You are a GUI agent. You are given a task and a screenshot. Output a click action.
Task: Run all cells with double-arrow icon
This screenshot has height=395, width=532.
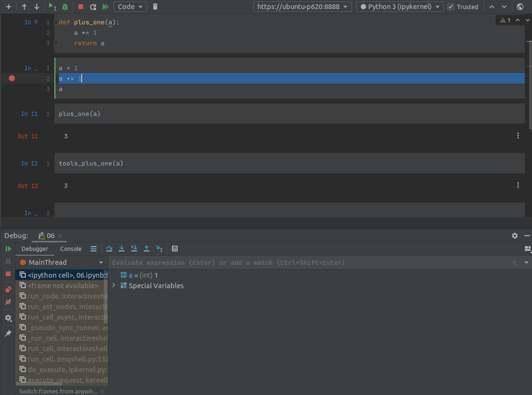(106, 7)
